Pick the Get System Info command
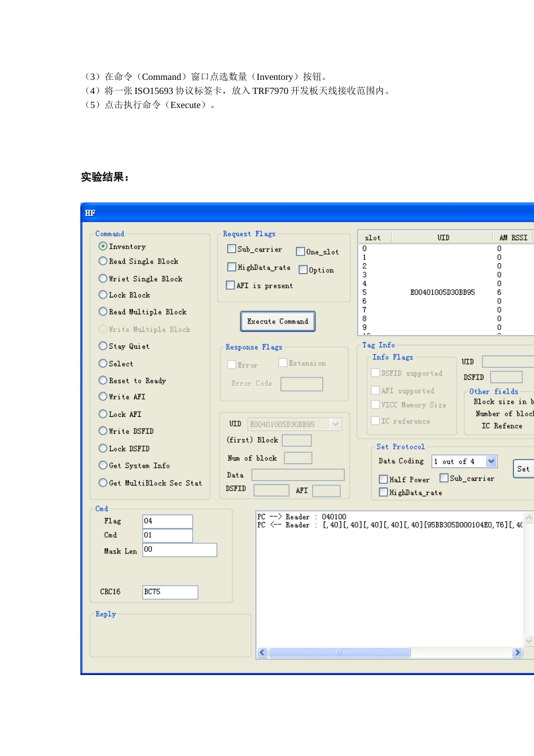The height and width of the screenshot is (756, 534). tap(103, 465)
